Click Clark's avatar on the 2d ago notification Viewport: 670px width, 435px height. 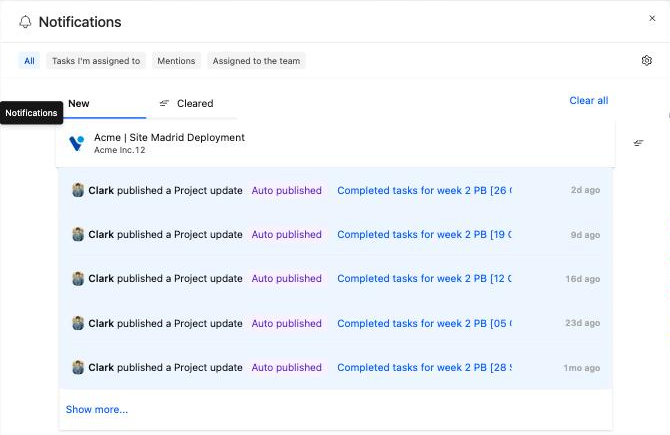tap(78, 190)
